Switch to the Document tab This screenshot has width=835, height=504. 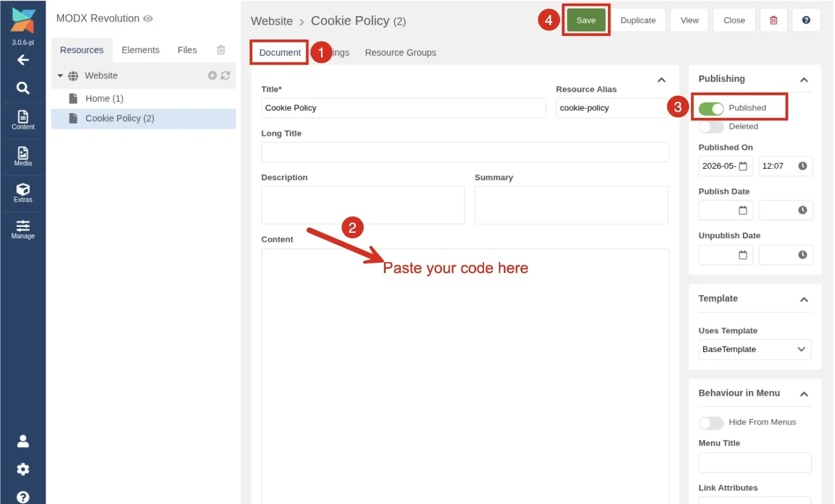click(x=280, y=53)
